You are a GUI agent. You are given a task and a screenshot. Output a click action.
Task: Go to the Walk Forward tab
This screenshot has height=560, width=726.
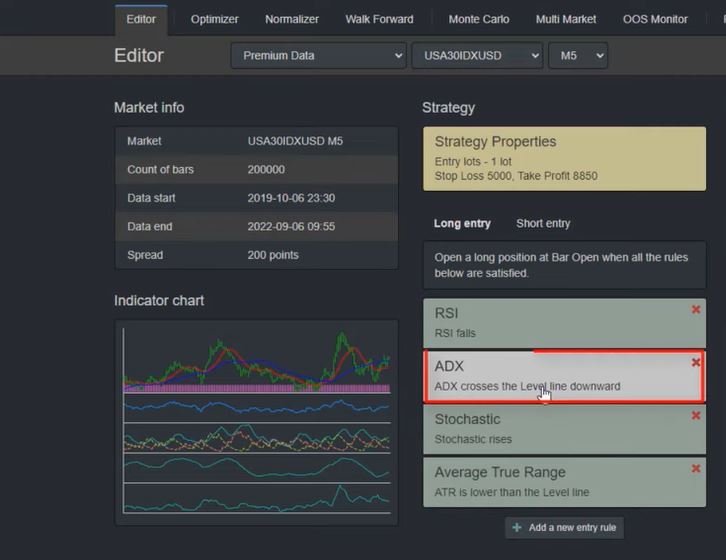point(379,19)
